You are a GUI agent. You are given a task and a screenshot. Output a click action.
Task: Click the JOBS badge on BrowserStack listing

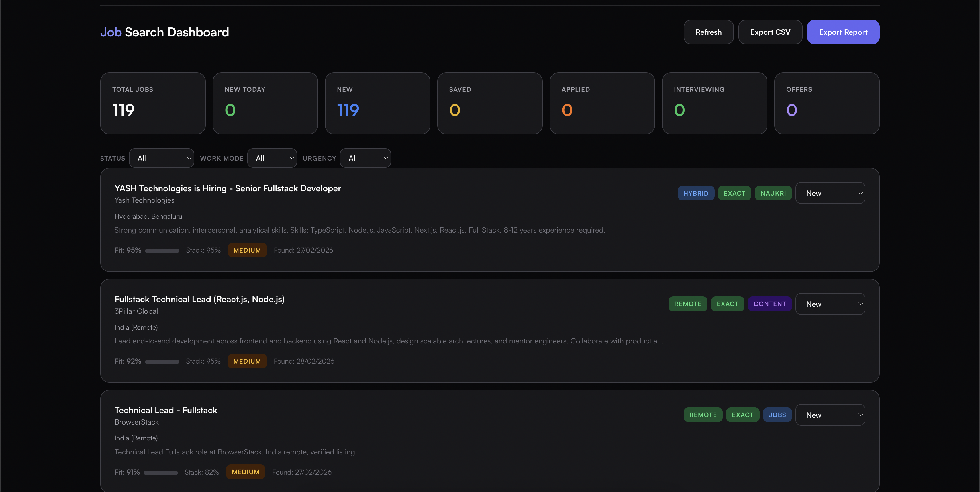[x=777, y=415]
